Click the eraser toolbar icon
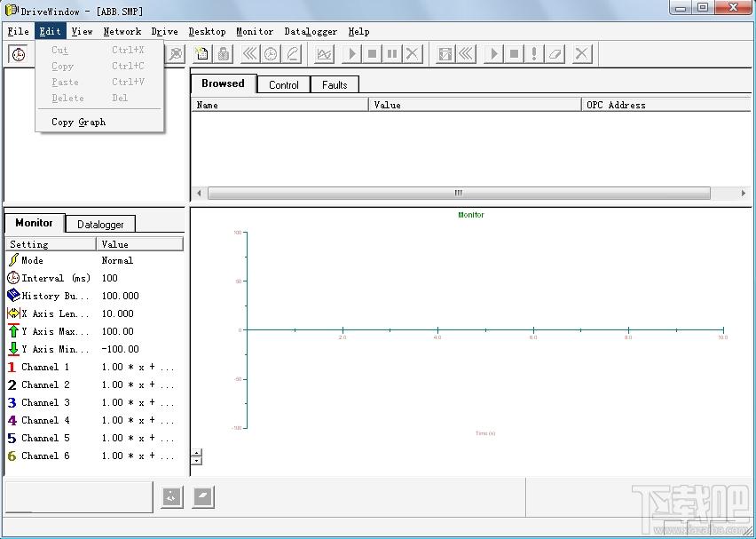 click(555, 53)
